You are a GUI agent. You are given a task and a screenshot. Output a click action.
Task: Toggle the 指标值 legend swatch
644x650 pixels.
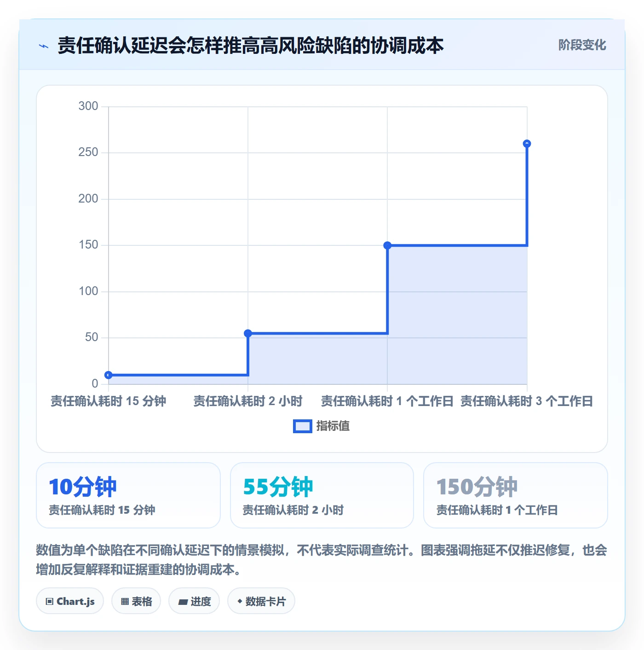tap(303, 426)
